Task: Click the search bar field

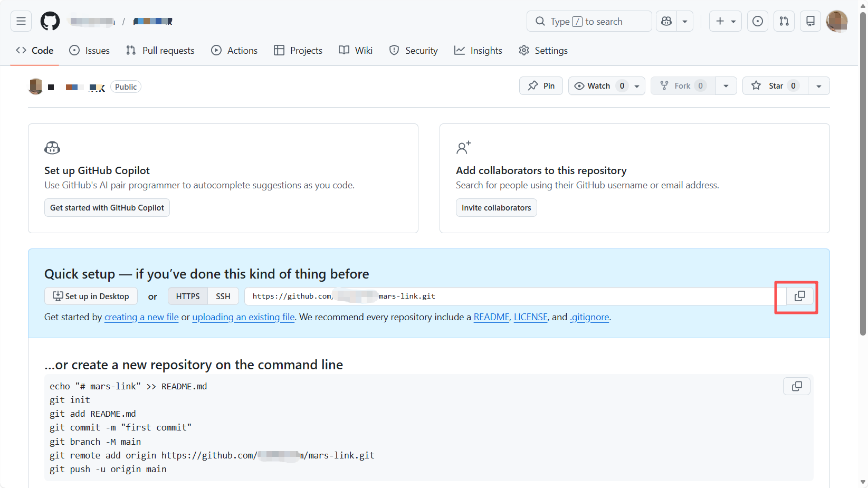Action: (x=589, y=21)
